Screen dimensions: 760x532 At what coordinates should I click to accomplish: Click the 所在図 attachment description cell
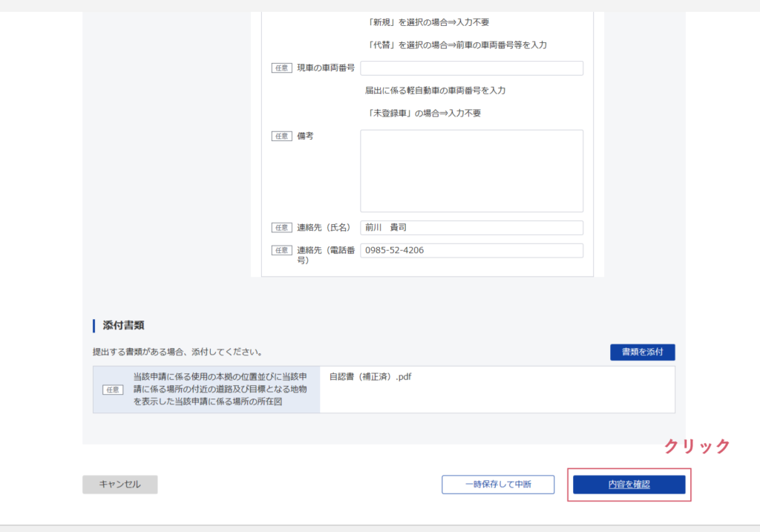point(220,390)
